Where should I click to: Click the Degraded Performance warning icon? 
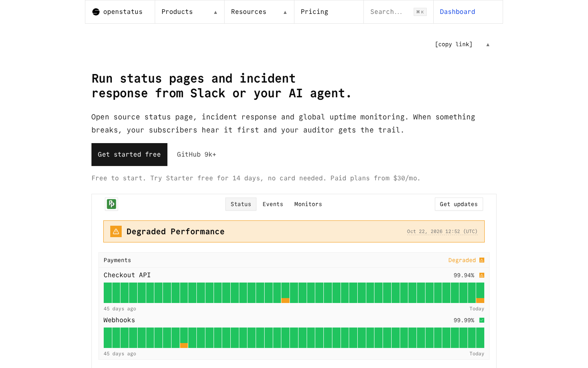point(116,231)
